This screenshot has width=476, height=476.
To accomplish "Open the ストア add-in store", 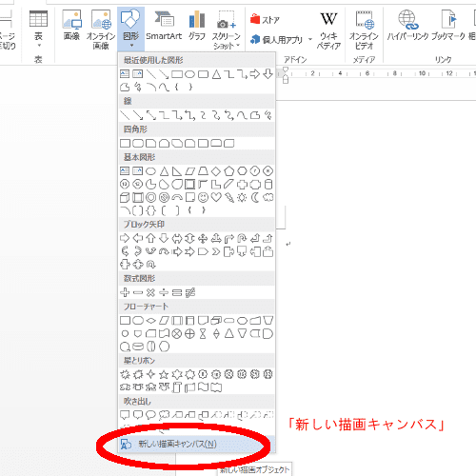I will click(x=265, y=20).
